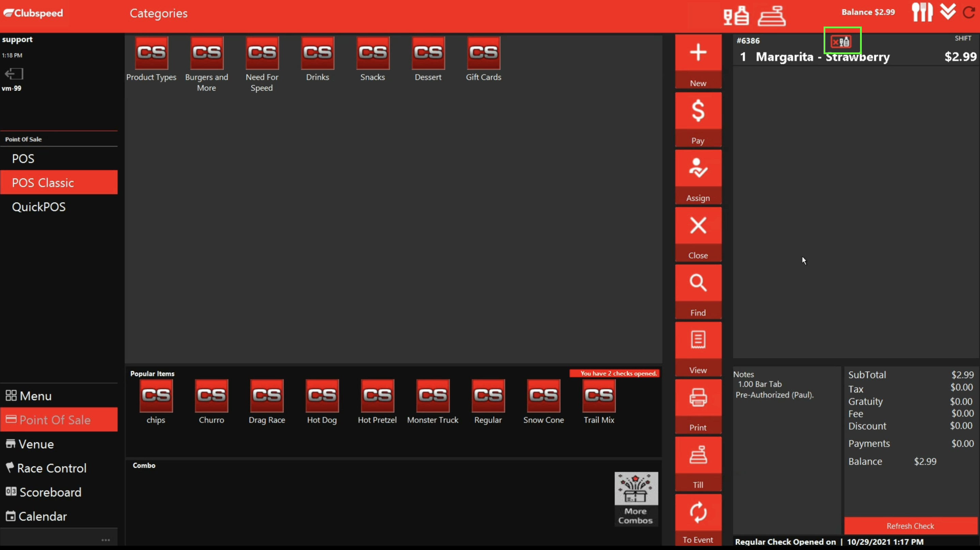Screen dimensions: 980x550
Task: Expand the three-dots overflow in sidebar
Action: click(106, 540)
